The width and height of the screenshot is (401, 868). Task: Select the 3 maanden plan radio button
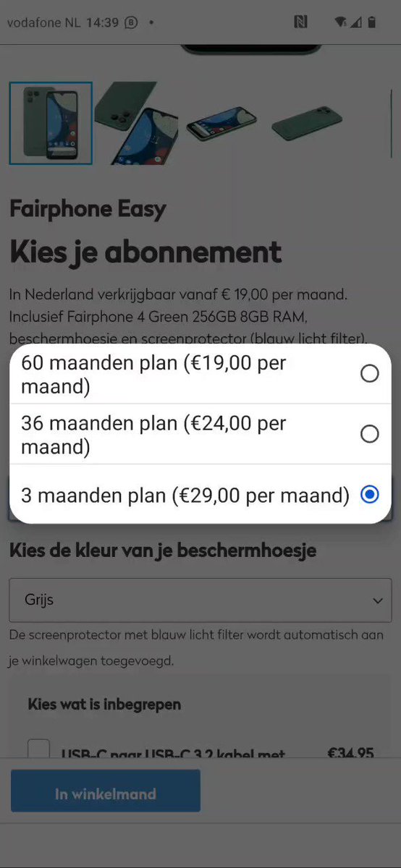click(370, 495)
